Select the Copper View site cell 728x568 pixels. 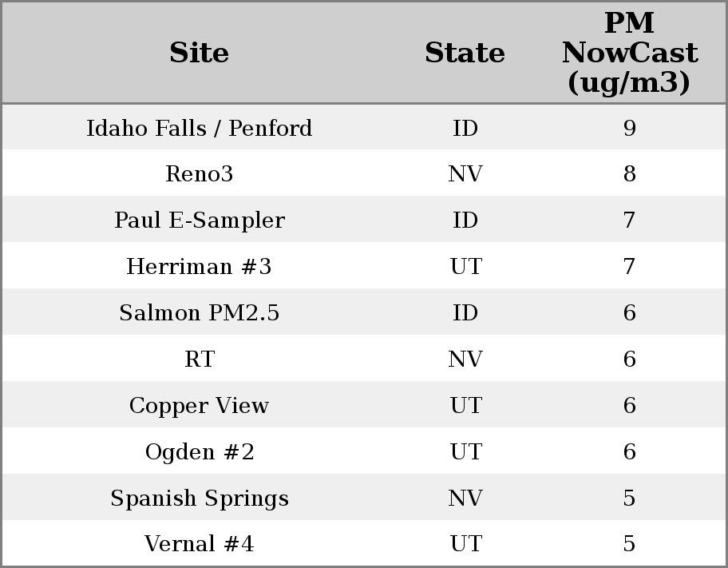click(x=200, y=406)
